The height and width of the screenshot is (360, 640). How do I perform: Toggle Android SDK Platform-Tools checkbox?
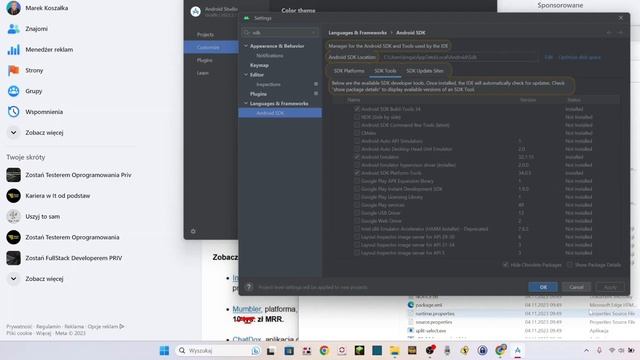pos(357,173)
